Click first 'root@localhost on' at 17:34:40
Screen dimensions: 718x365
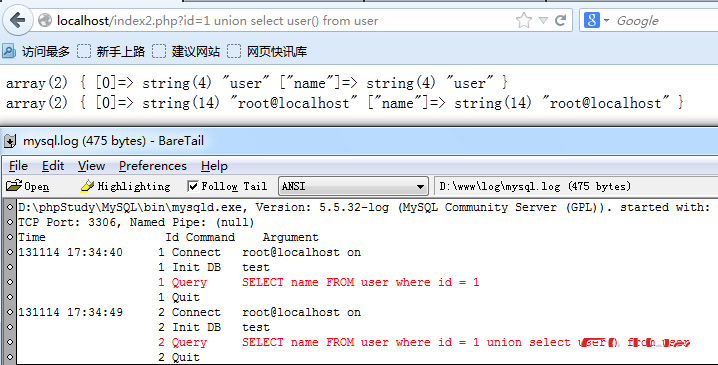click(301, 252)
